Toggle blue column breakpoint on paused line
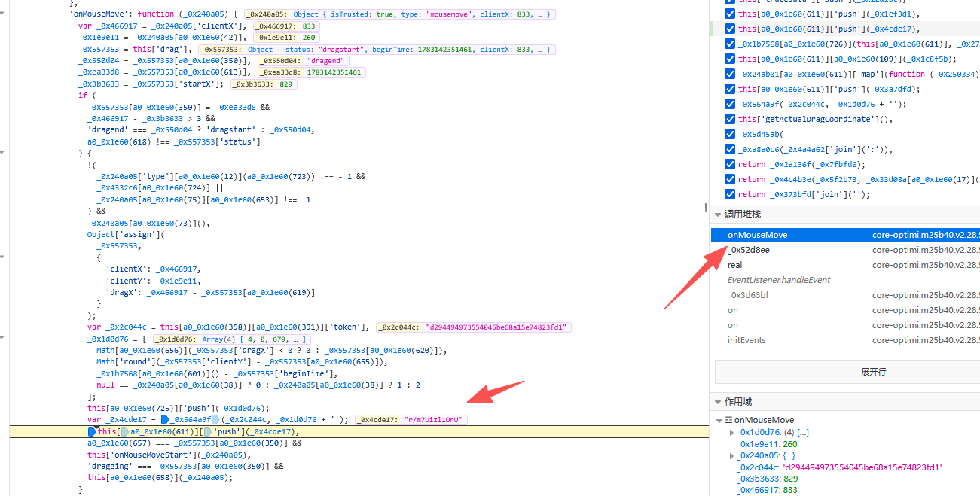The height and width of the screenshot is (496, 980). click(92, 432)
